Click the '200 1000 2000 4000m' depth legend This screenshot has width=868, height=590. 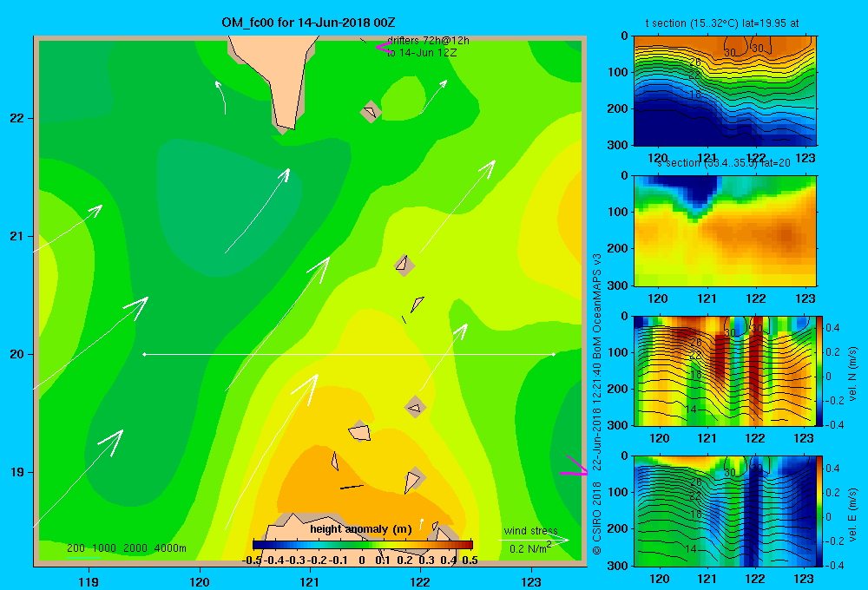pyautogui.click(x=126, y=548)
